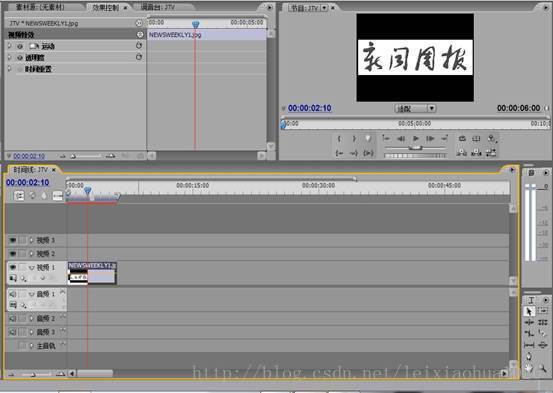This screenshot has height=393, width=553.
Task: Play the program monitor sequence
Action: 415,139
